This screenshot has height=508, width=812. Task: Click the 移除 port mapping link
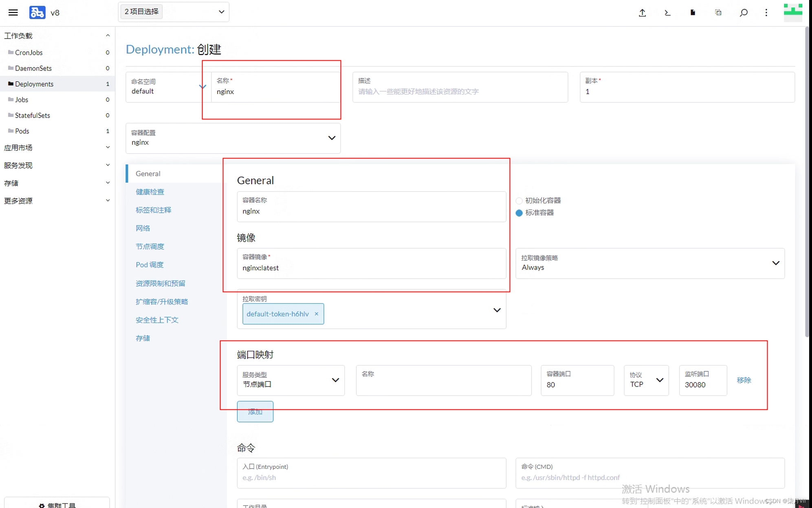[x=744, y=380]
